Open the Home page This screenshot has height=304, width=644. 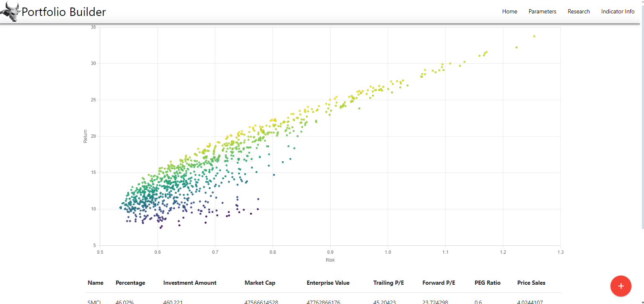[510, 12]
